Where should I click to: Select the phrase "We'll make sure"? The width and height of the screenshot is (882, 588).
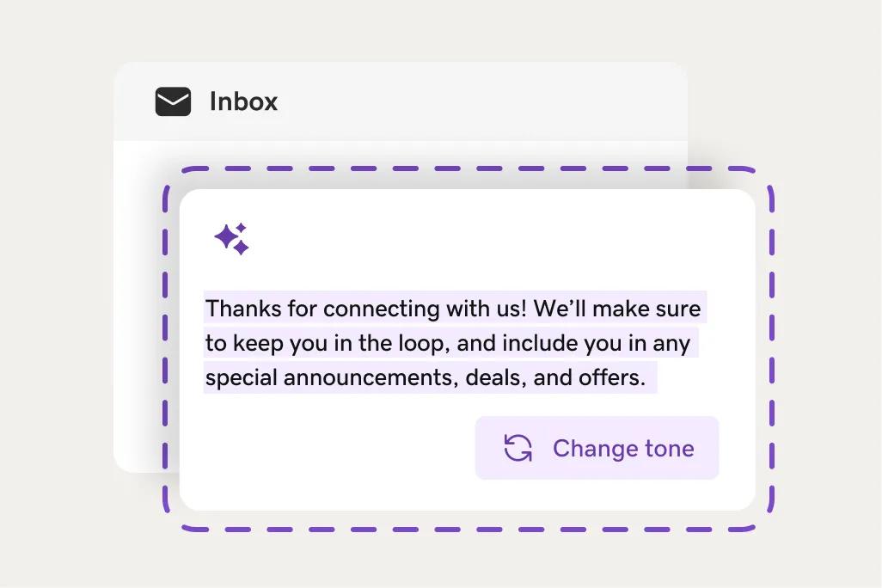pos(617,309)
